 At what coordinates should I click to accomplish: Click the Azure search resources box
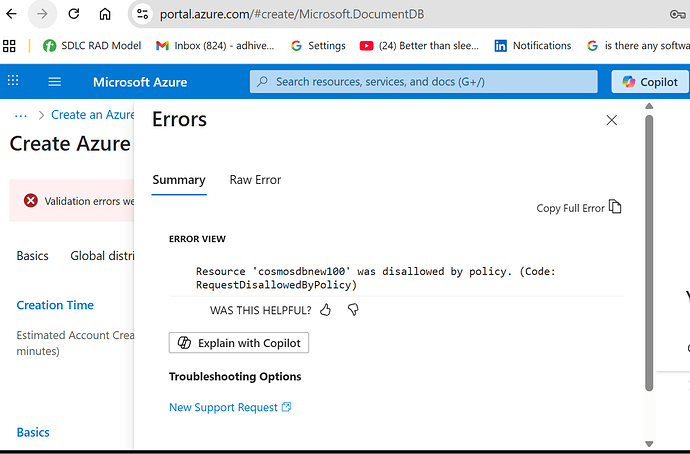[x=424, y=82]
